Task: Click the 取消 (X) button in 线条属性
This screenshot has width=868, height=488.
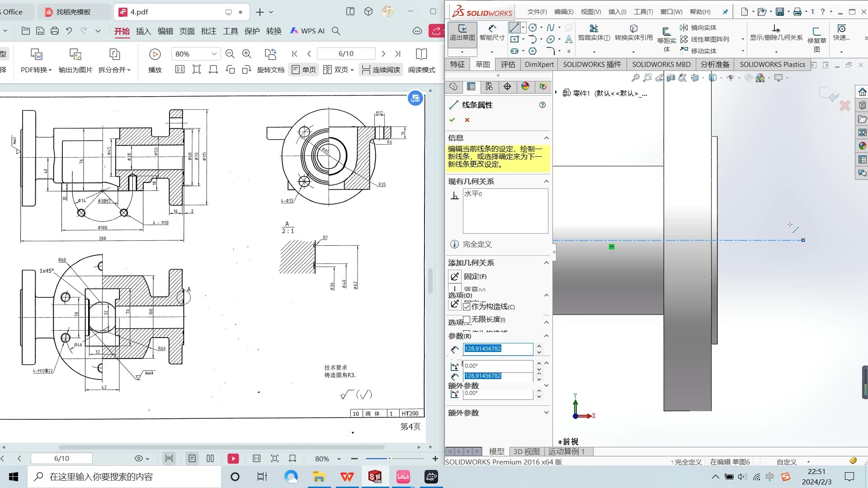Action: coord(468,120)
